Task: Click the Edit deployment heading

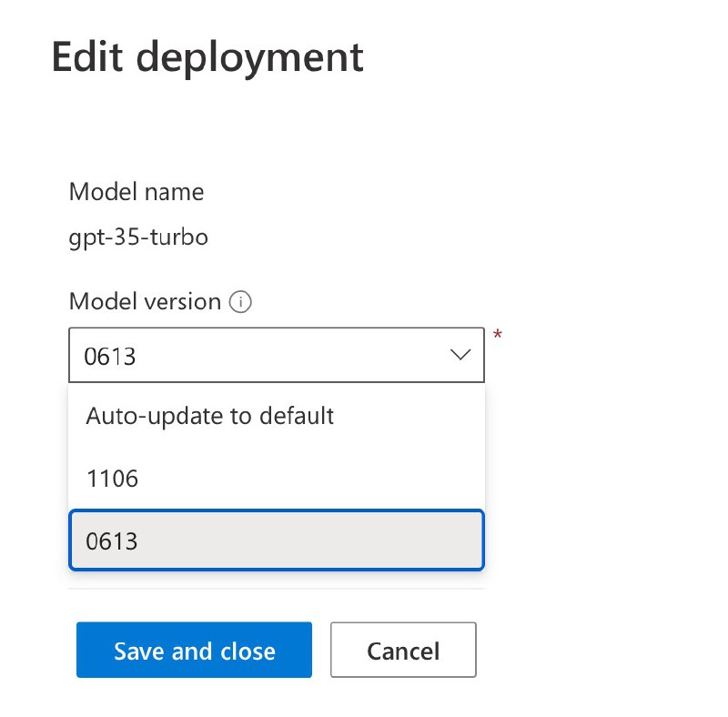Action: point(207,57)
